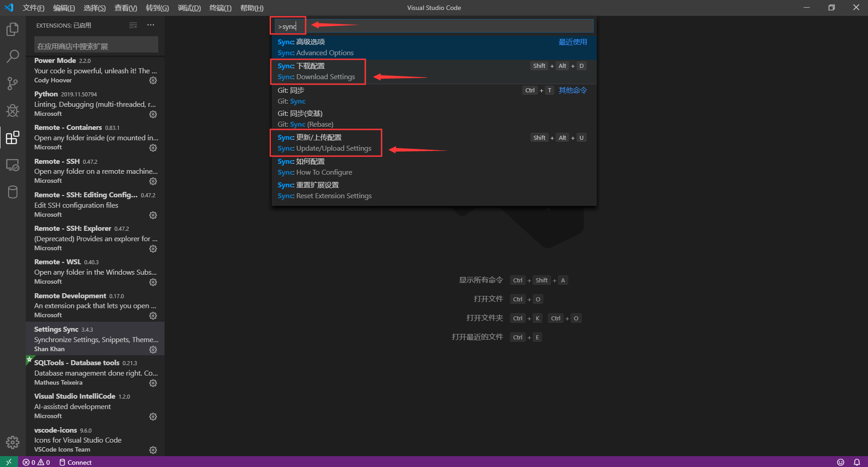The width and height of the screenshot is (868, 467).
Task: Run Sync: Update/Upload Settings command
Action: pos(434,143)
